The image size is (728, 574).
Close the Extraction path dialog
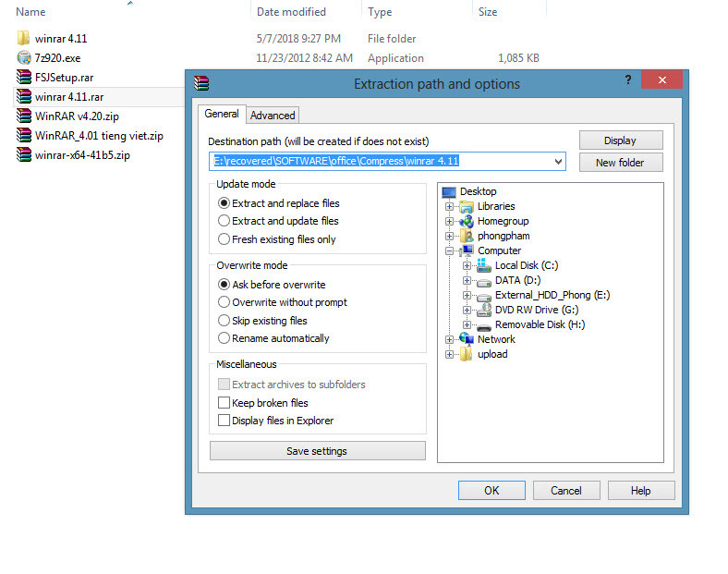(661, 79)
